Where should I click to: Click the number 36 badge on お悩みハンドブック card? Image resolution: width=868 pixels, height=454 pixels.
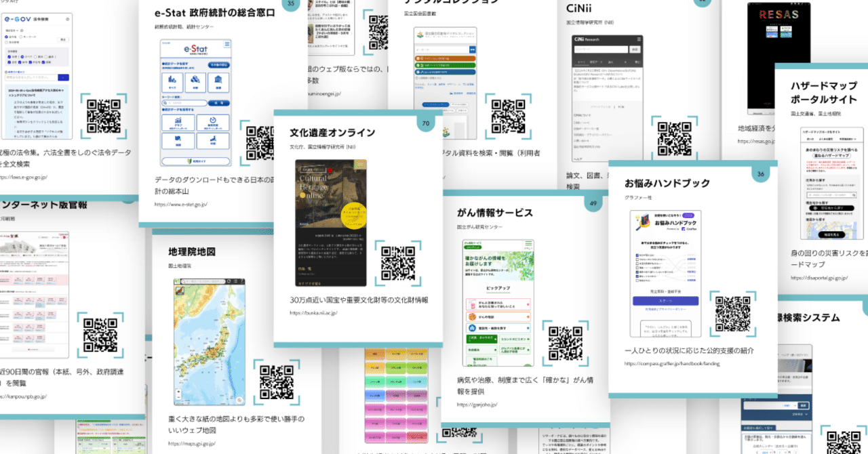tap(761, 174)
